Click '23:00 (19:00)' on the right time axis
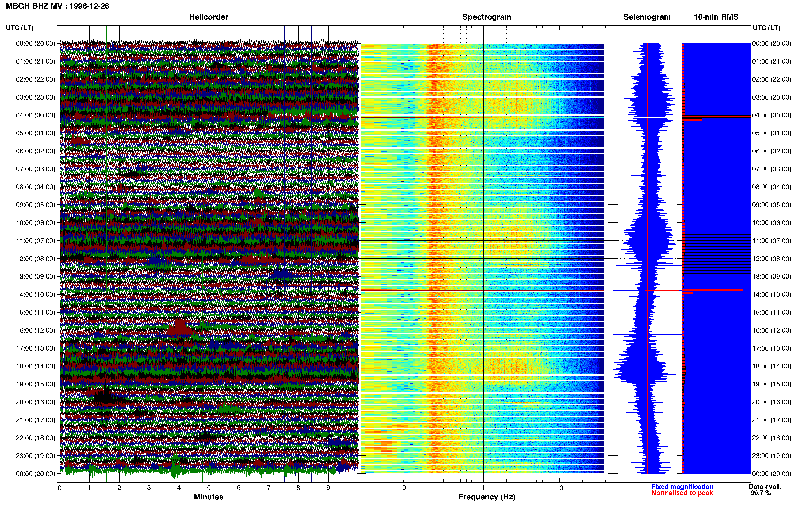812x508 pixels. (772, 456)
